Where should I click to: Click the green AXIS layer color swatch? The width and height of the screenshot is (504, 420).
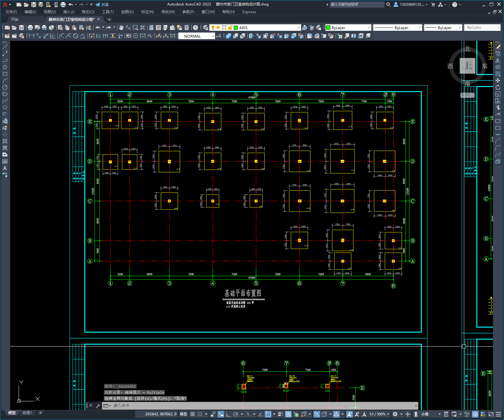tap(236, 28)
